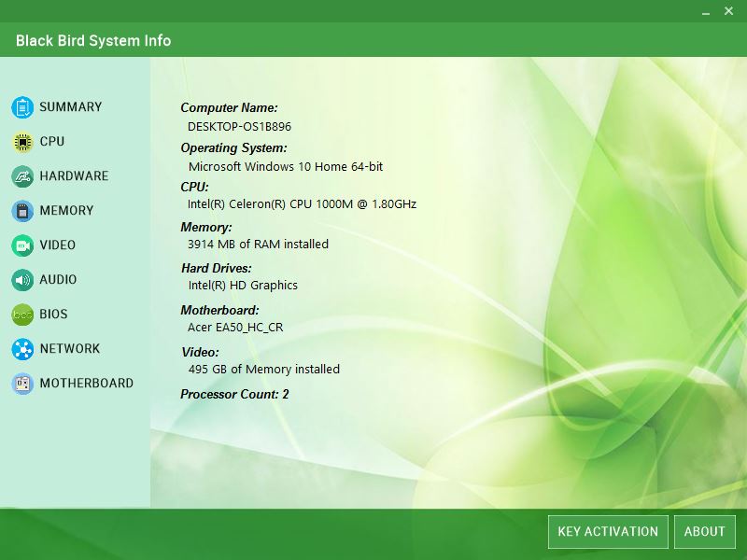The image size is (747, 560).
Task: Select the MOTHERBOARD circuit board icon
Action: 21,384
